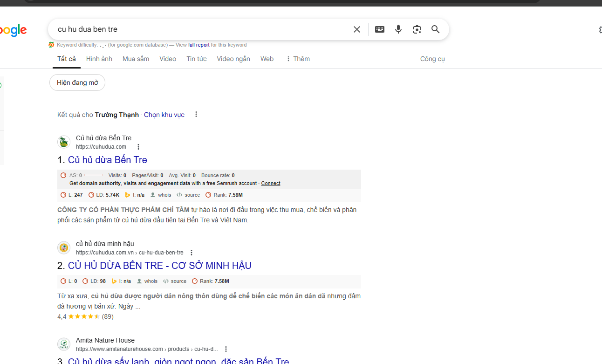Clear the search query with the X icon
602x364 pixels.
point(357,29)
